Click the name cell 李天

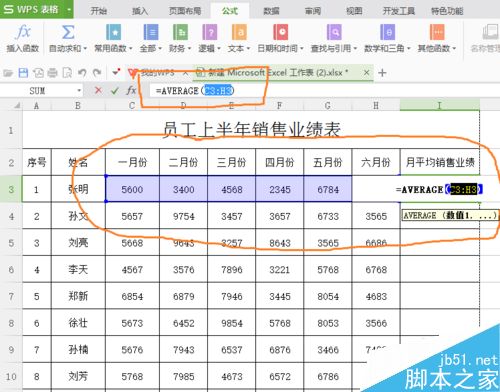(78, 269)
